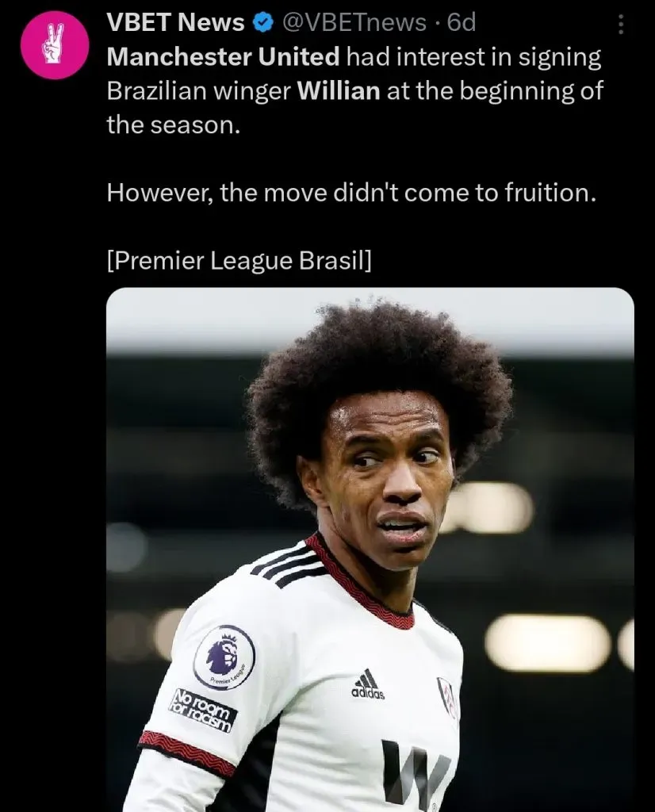
Task: Click the bold Manchester United text
Action: (x=223, y=57)
